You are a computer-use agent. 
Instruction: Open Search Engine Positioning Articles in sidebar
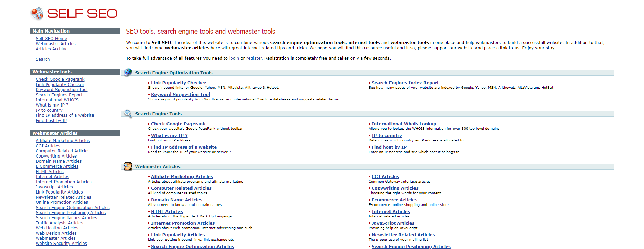(71, 213)
